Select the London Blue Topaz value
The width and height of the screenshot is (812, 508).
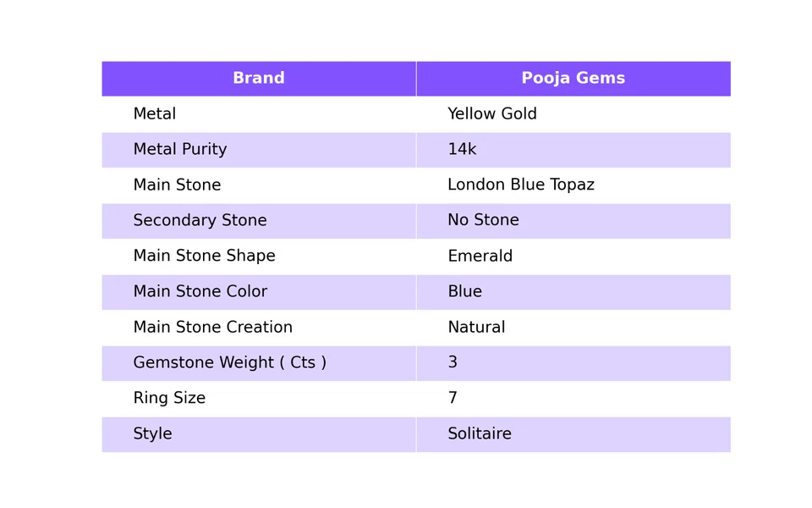click(x=520, y=185)
